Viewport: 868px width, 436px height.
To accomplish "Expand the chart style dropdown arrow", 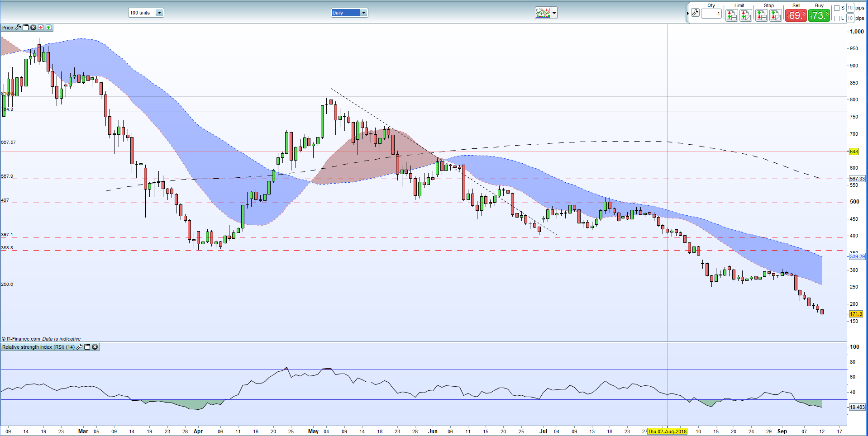I will (554, 13).
